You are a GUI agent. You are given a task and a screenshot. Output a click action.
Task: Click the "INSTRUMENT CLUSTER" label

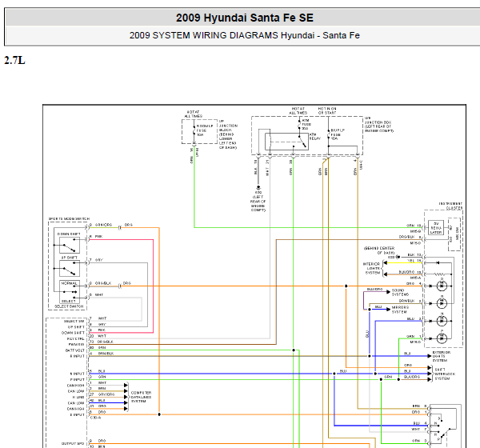(450, 206)
